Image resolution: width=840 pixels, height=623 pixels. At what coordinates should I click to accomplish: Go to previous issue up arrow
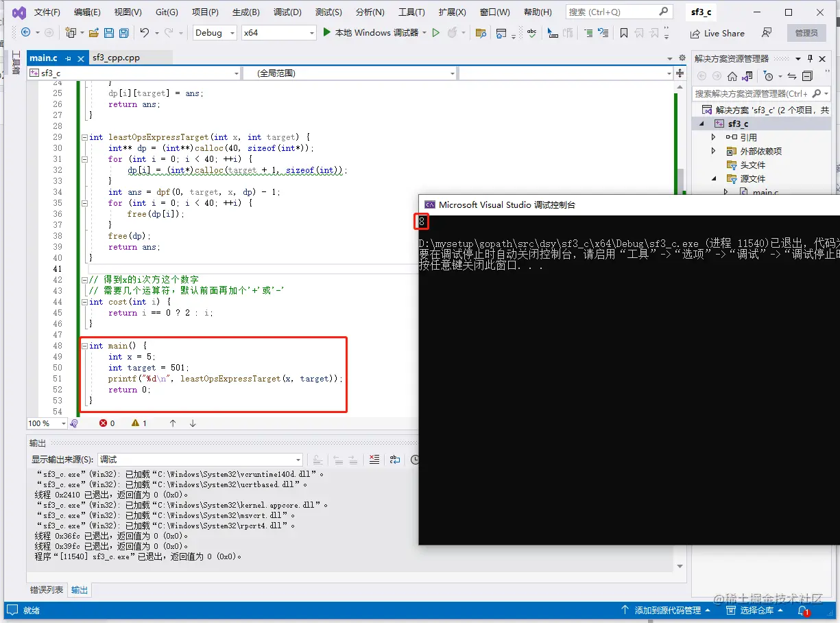(x=173, y=423)
